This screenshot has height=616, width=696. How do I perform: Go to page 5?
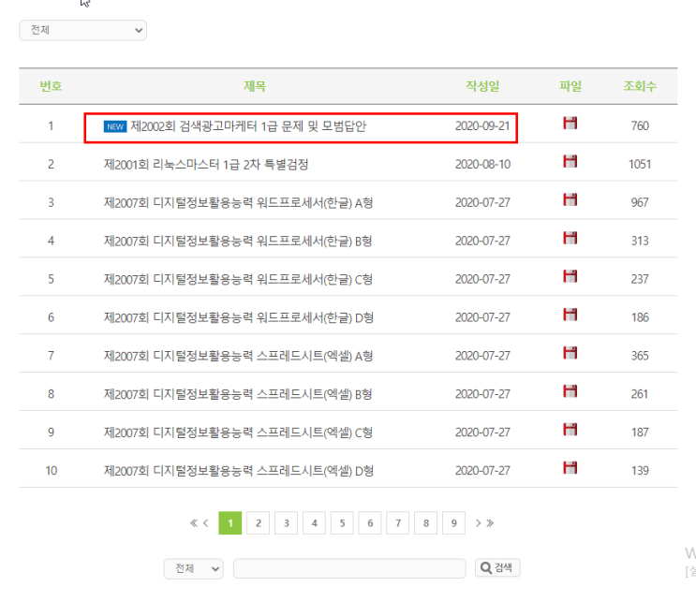[x=342, y=523]
